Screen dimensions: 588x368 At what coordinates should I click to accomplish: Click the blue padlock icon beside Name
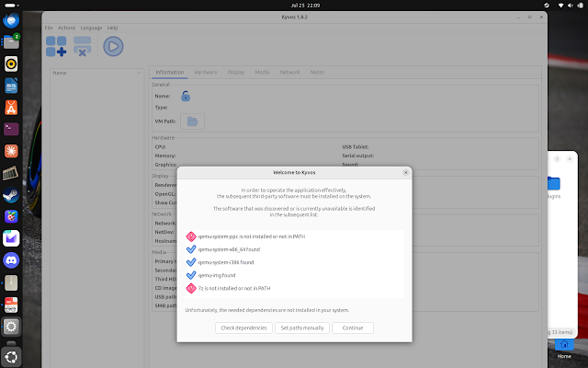[186, 97]
